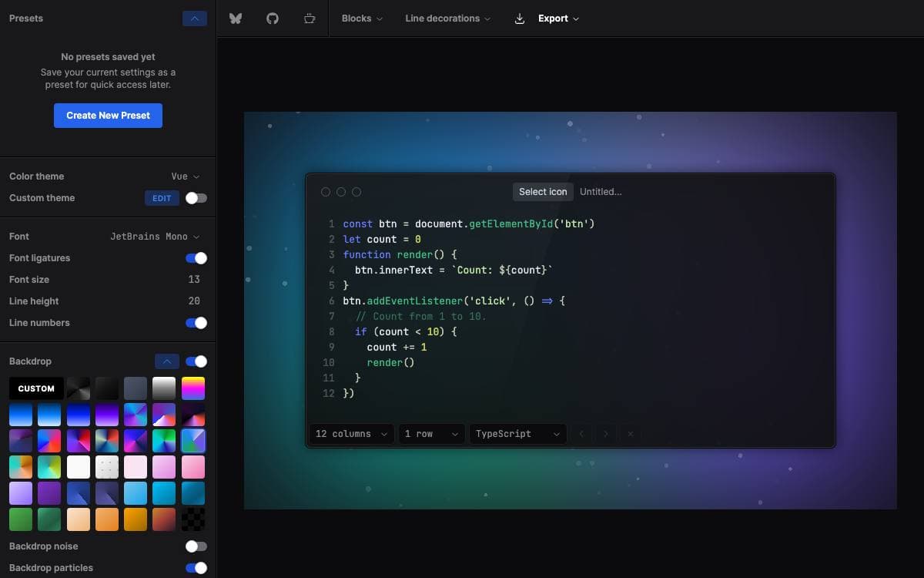The width and height of the screenshot is (924, 578).
Task: Click the Create New Preset button
Action: pos(108,116)
